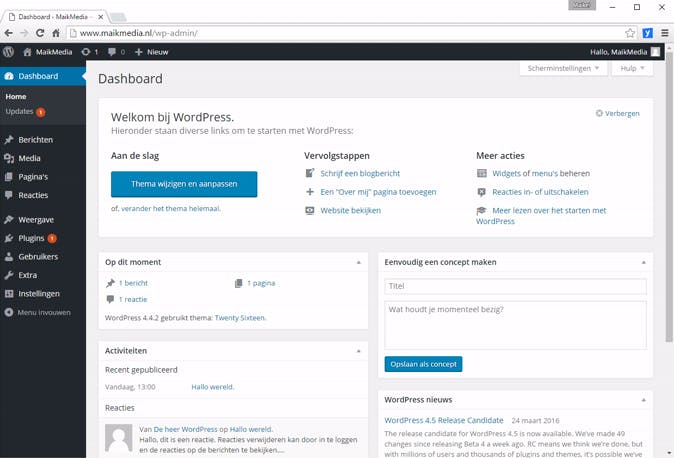Screen dimensions: 674x458
Task: Open the 1 bericht link
Action: (x=133, y=283)
